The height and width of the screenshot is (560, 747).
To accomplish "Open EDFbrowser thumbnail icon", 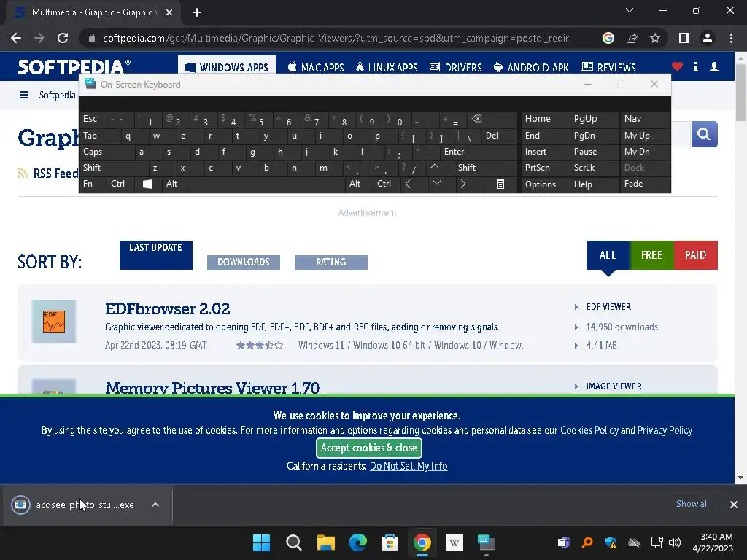I will pos(54,322).
